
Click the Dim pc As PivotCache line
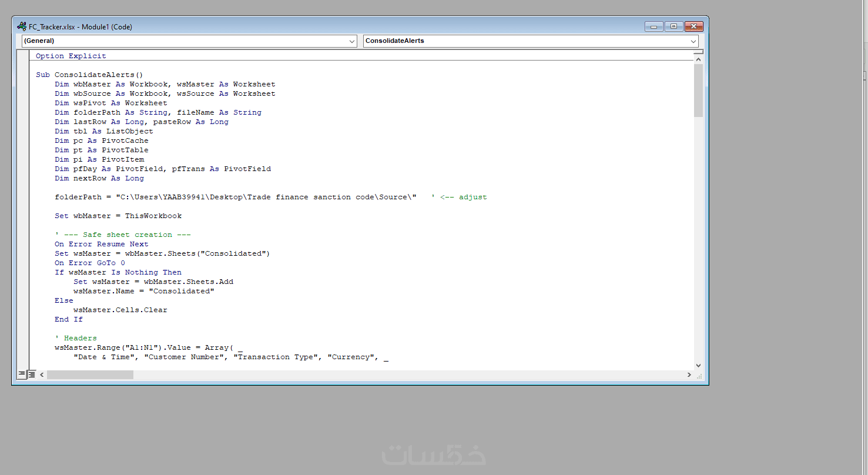(x=102, y=141)
